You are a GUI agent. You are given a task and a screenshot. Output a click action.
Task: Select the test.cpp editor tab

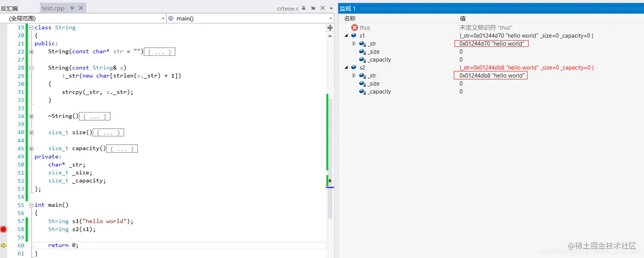click(x=53, y=8)
